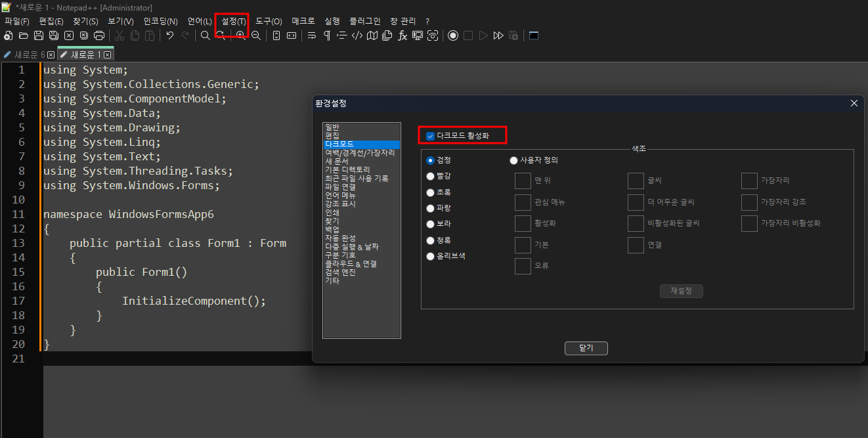Open Document Map toolbar icon

pos(372,35)
